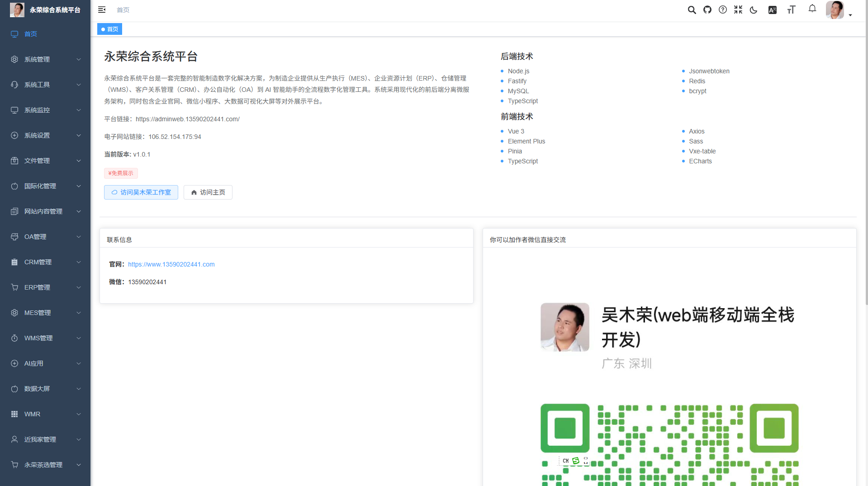Open the ERP管理 menu item

point(45,287)
